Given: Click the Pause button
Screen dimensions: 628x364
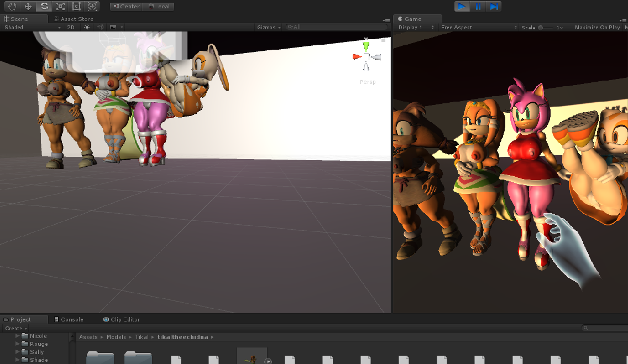Looking at the screenshot, I should (x=478, y=6).
